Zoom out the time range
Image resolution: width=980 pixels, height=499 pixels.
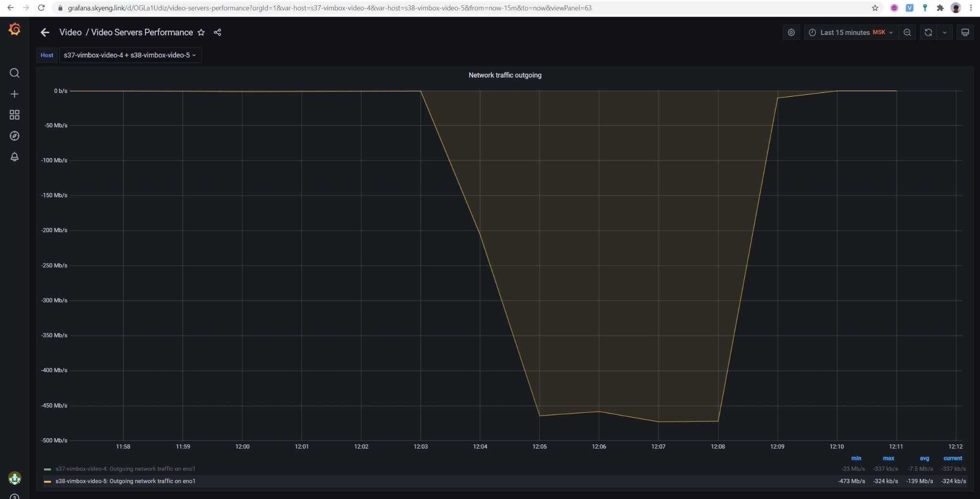tap(907, 33)
